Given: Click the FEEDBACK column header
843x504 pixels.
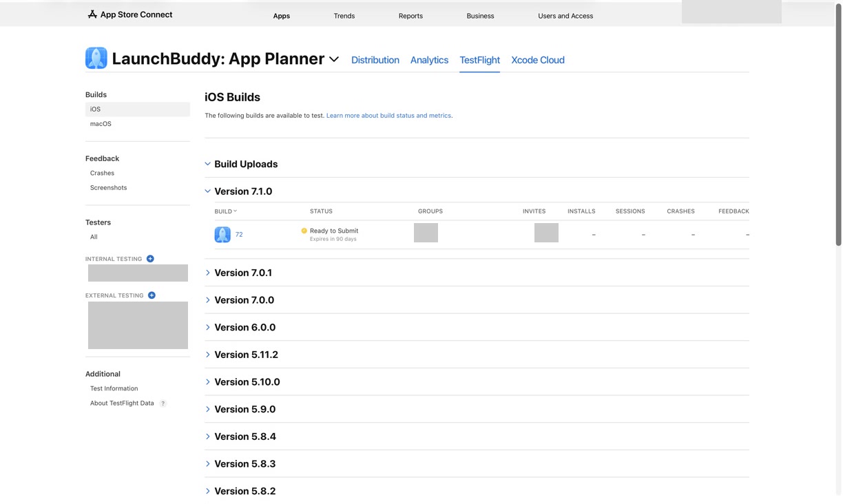Looking at the screenshot, I should point(733,211).
